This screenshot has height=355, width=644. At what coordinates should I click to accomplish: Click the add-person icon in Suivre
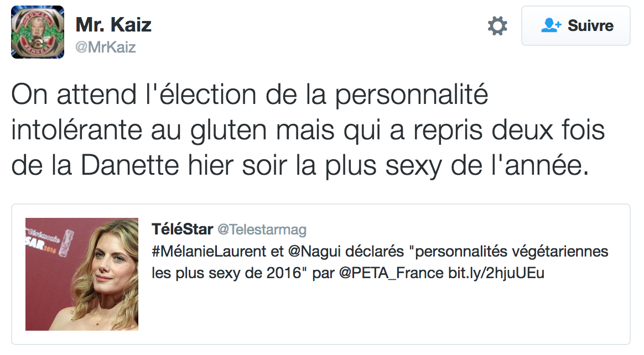click(x=551, y=26)
